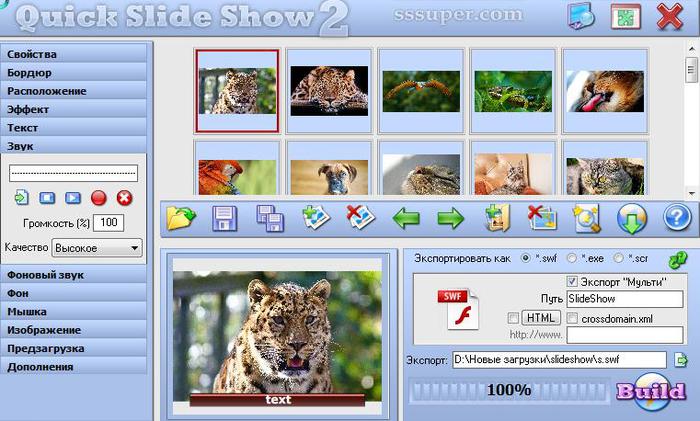Select the cat with tongue out thumbnail
The image size is (700, 421).
click(605, 91)
